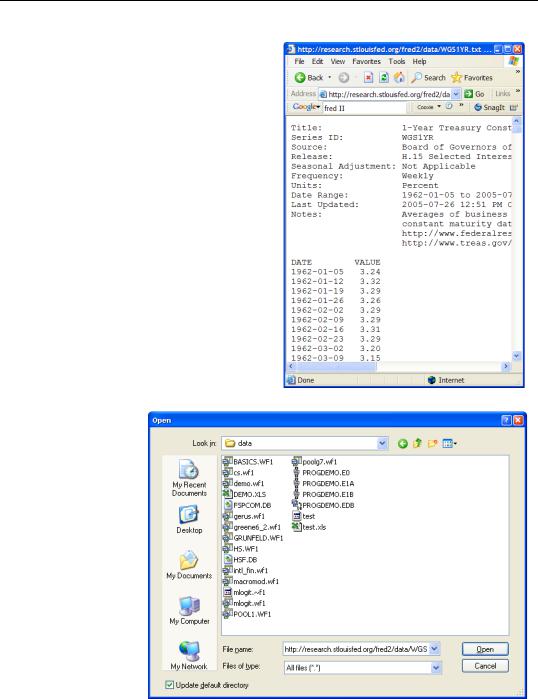Select file mlogit.~f1
The image size is (538, 699).
point(244,592)
